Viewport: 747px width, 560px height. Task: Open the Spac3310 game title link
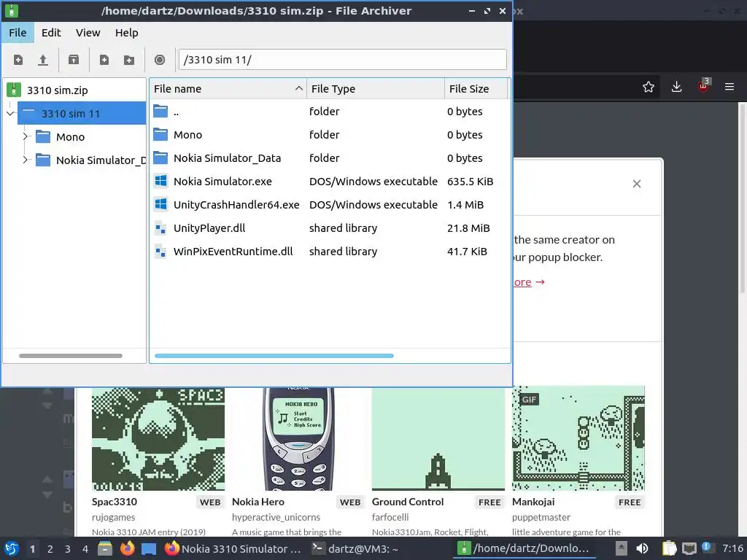pos(115,502)
